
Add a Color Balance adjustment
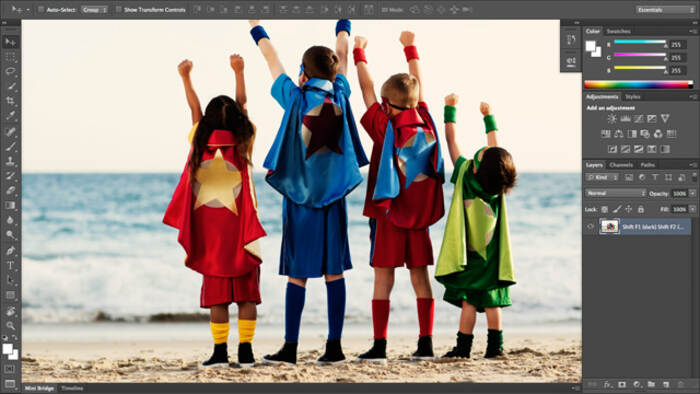619,134
